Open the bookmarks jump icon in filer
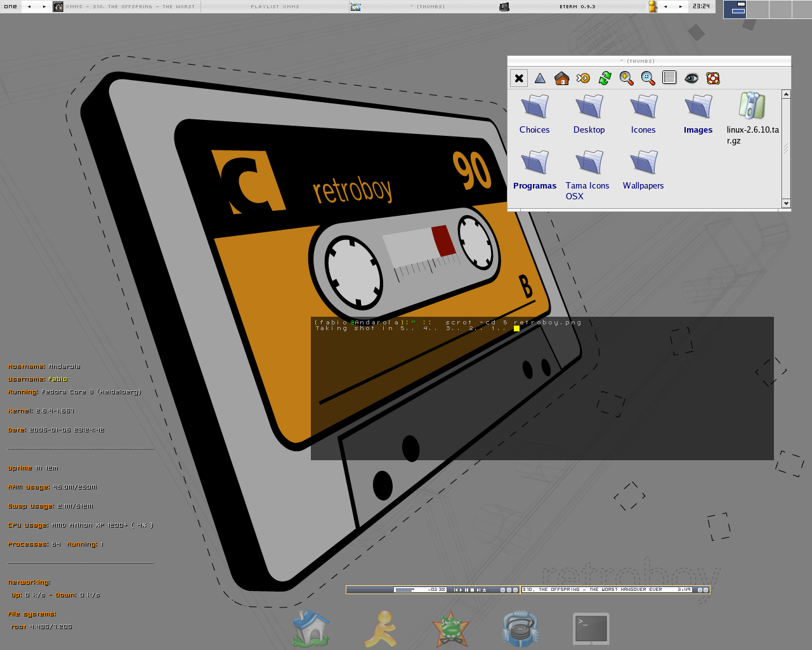812x650 pixels. point(583,78)
